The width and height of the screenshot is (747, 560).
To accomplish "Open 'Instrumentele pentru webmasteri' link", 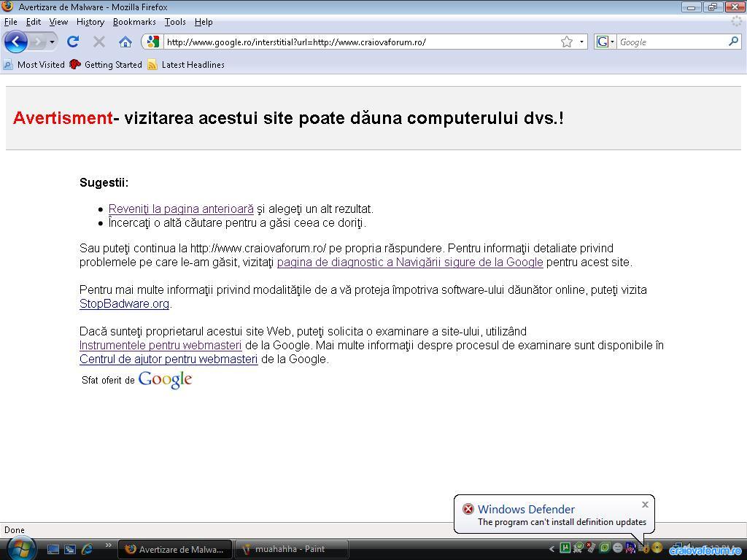I will tap(160, 345).
